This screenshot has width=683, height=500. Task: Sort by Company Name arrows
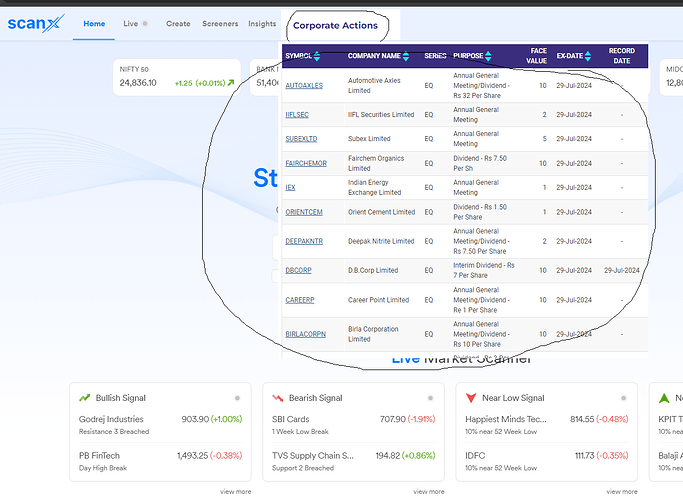(x=406, y=56)
